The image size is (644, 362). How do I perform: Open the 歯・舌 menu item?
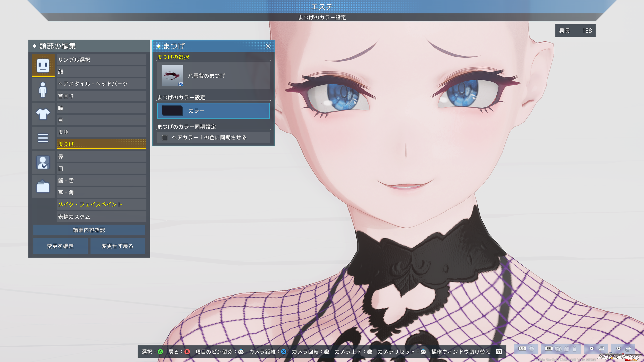click(101, 180)
